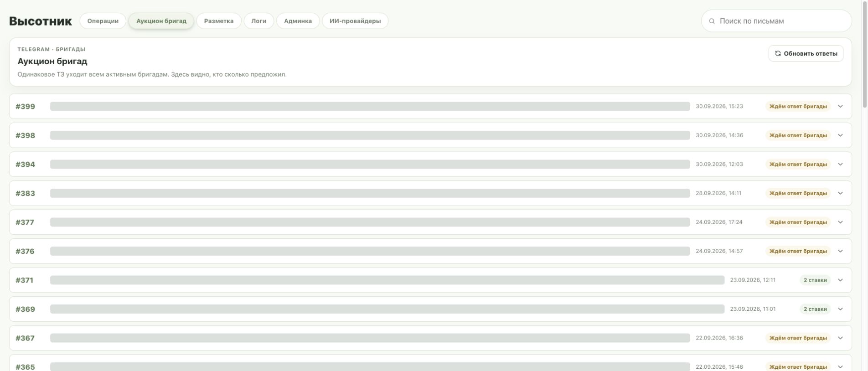Image resolution: width=868 pixels, height=371 pixels.
Task: Click Ждём ответ бригады badge on row #367
Action: coord(798,338)
